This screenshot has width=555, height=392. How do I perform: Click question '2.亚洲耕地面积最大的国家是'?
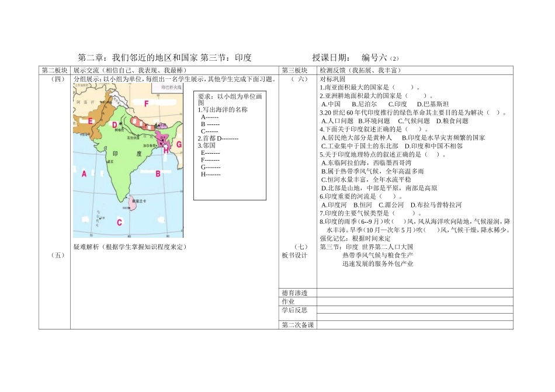376,96
